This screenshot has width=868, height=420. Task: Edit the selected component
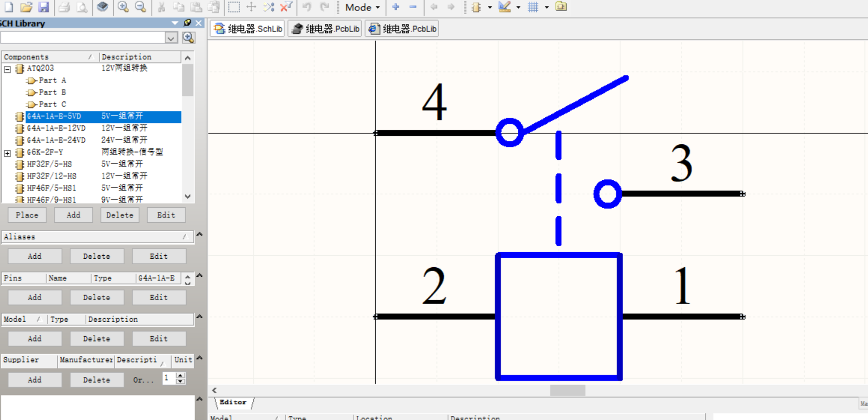[166, 215]
